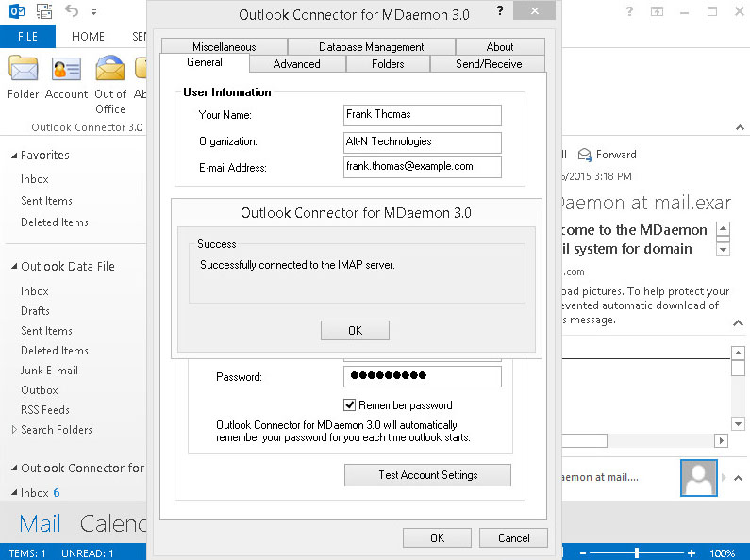Click the Your Name input field
Image resolution: width=750 pixels, height=560 pixels.
pos(422,115)
